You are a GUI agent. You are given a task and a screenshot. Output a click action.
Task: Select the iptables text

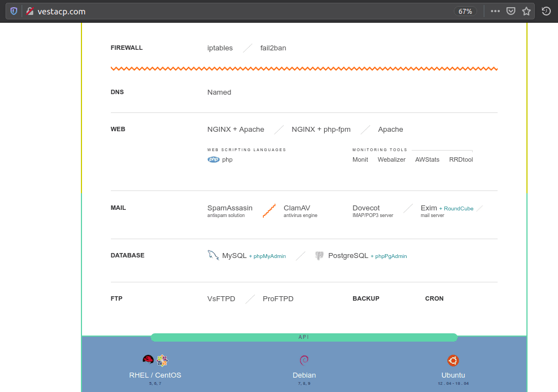click(x=220, y=48)
